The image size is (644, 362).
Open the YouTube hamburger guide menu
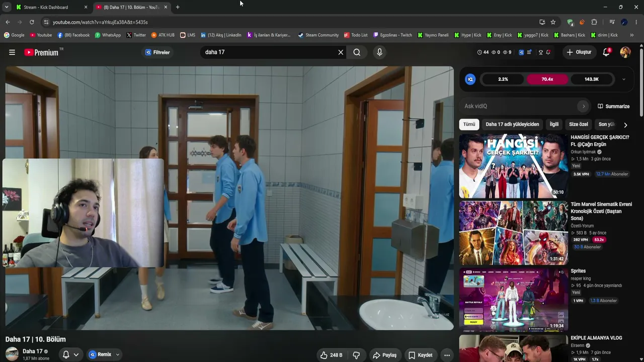tap(12, 52)
